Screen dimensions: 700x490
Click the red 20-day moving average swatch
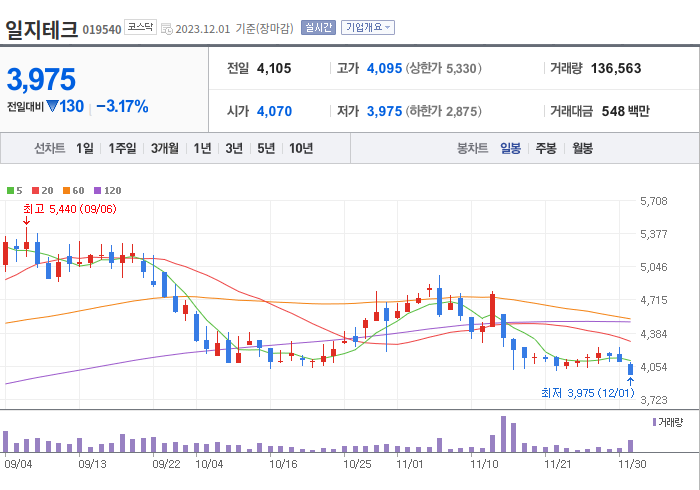click(36, 191)
